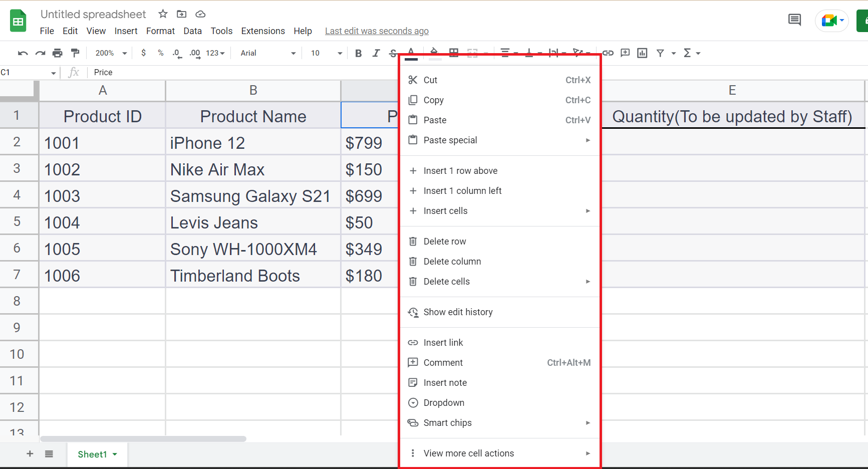Toggle bold formatting
Image resolution: width=868 pixels, height=469 pixels.
(x=358, y=53)
